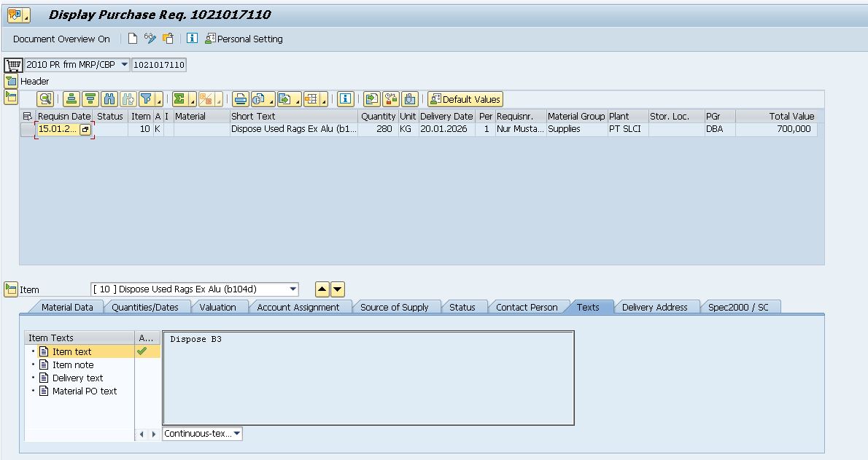
Task: Select Material PO text in Item Texts
Action: click(84, 391)
